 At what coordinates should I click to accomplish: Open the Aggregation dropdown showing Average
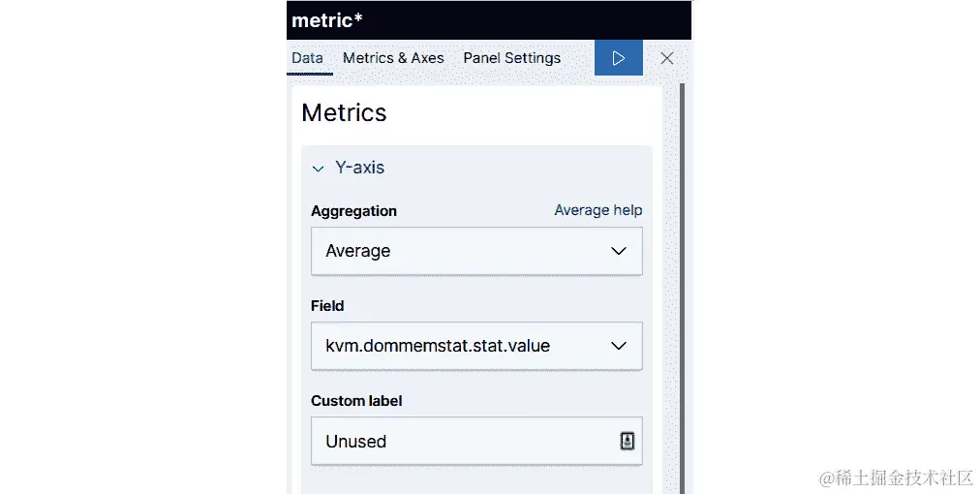tap(465, 251)
